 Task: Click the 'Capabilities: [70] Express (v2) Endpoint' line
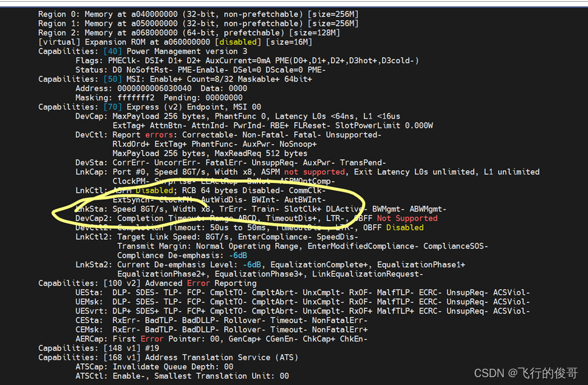pyautogui.click(x=150, y=107)
